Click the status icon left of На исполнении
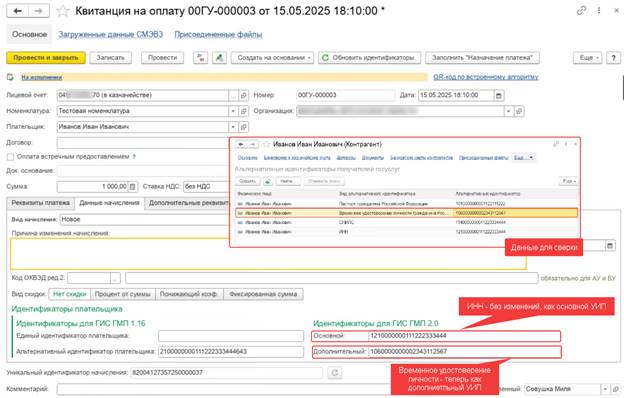Viewport: 624px width, 398px height. pos(10,77)
